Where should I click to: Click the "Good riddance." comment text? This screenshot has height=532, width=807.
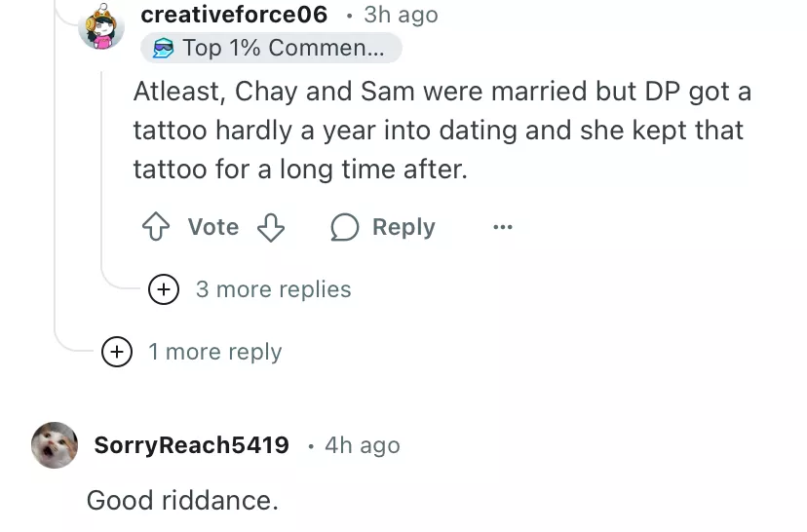click(x=182, y=501)
